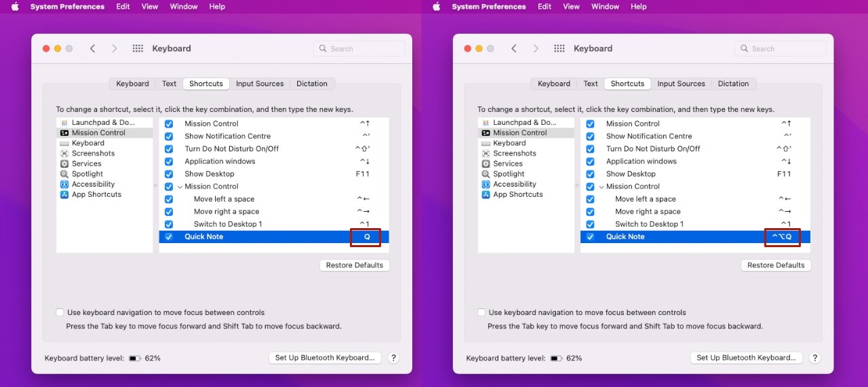Select Spotlight category in right window
Viewport: 868px width, 387px height.
(x=526, y=174)
